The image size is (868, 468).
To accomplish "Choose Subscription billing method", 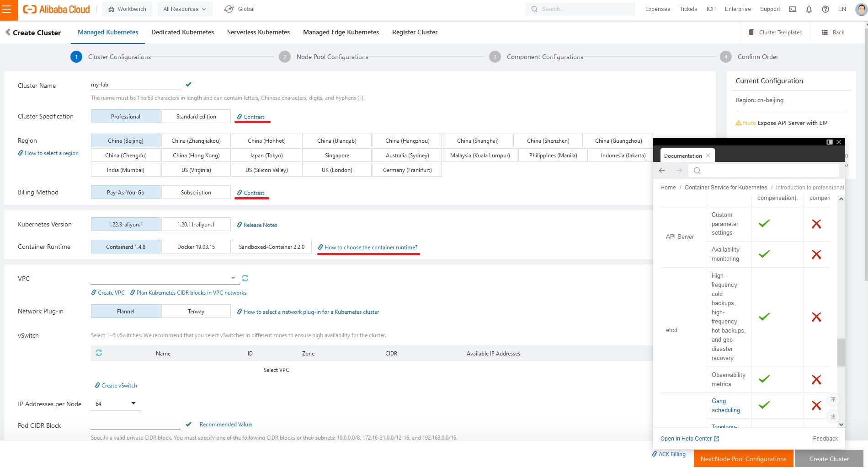I will [x=196, y=193].
